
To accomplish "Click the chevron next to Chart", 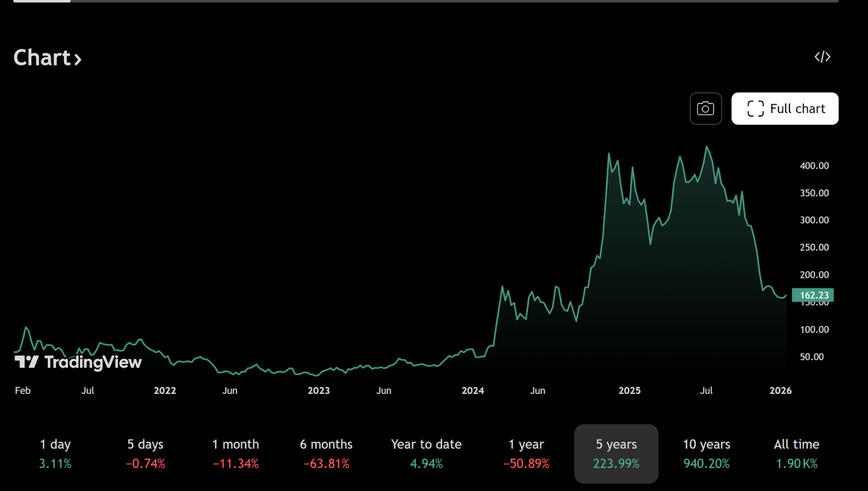I will click(78, 59).
